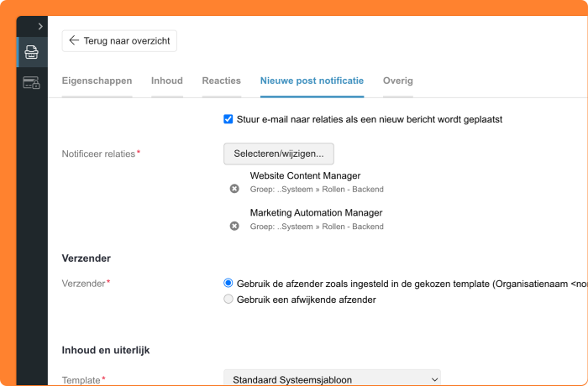Screen dimensions: 588x386
Task: Open the Template dropdown Standaard Systeemsjabloon
Action: click(332, 379)
